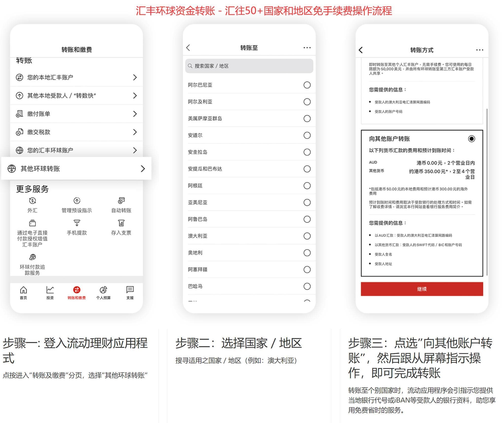Go to the 首页 home tab
Image resolution: width=504 pixels, height=423 pixels.
(x=23, y=293)
